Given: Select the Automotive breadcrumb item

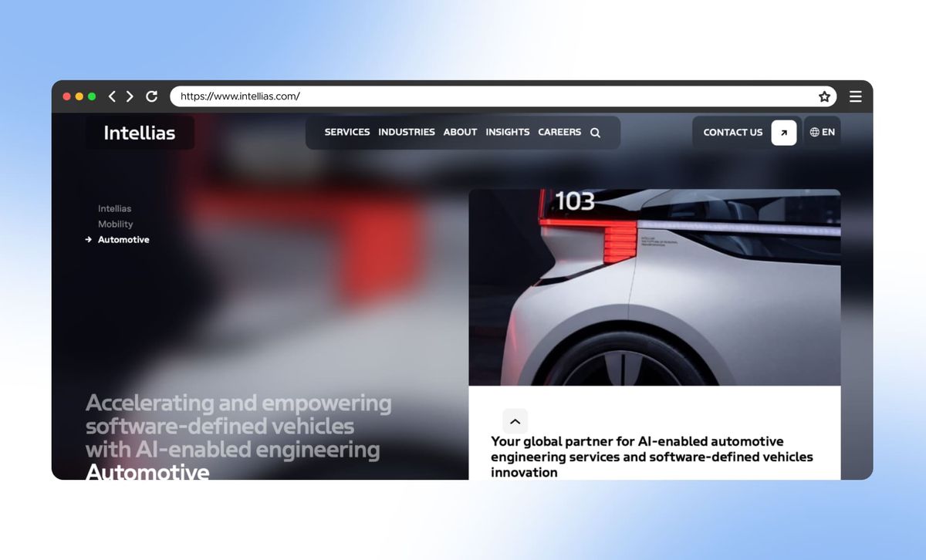Looking at the screenshot, I should (123, 240).
